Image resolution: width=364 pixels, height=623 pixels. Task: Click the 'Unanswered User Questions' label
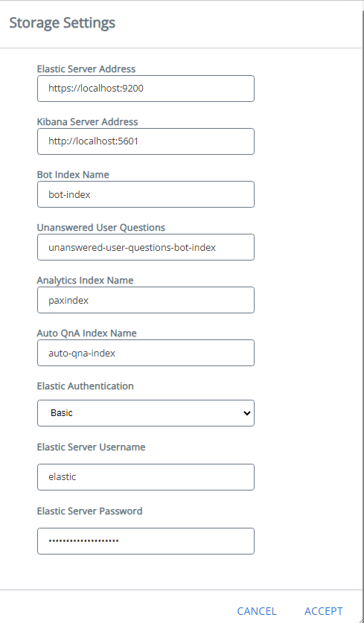pyautogui.click(x=101, y=227)
